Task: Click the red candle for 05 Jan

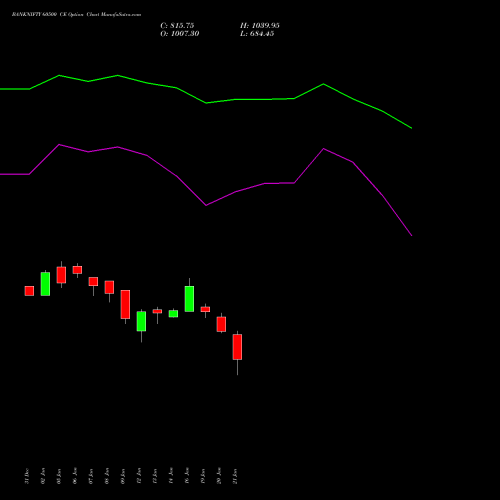Action: 61,275
